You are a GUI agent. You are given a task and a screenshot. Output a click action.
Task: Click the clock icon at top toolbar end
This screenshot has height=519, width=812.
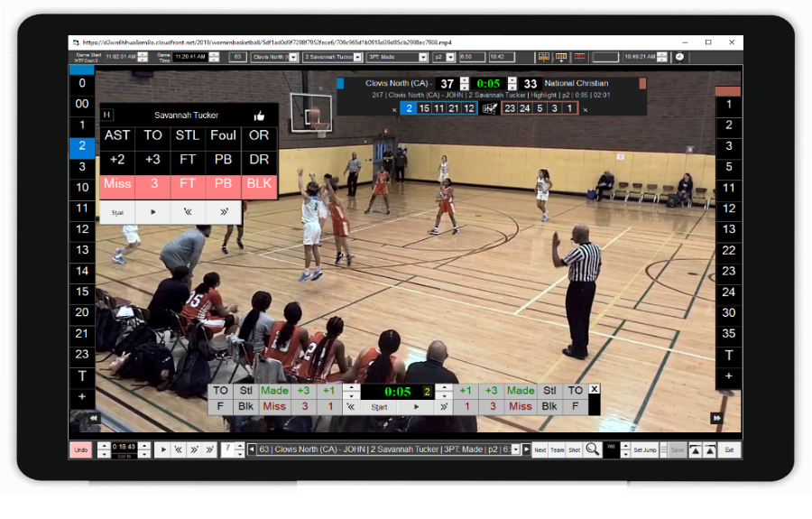[680, 57]
